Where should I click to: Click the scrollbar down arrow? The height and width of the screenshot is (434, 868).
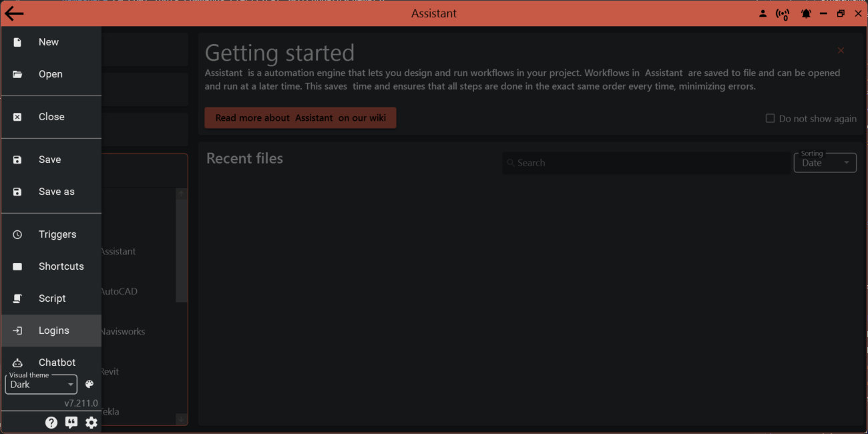181,419
